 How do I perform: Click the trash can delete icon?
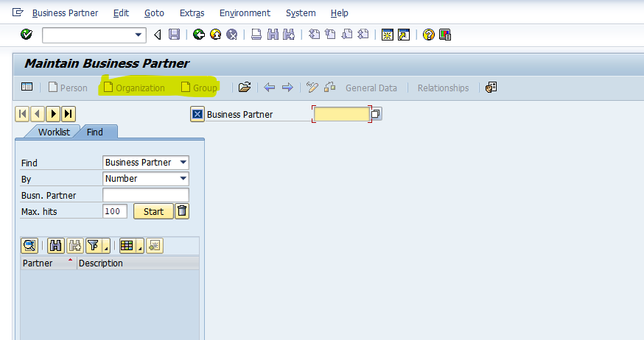point(182,212)
